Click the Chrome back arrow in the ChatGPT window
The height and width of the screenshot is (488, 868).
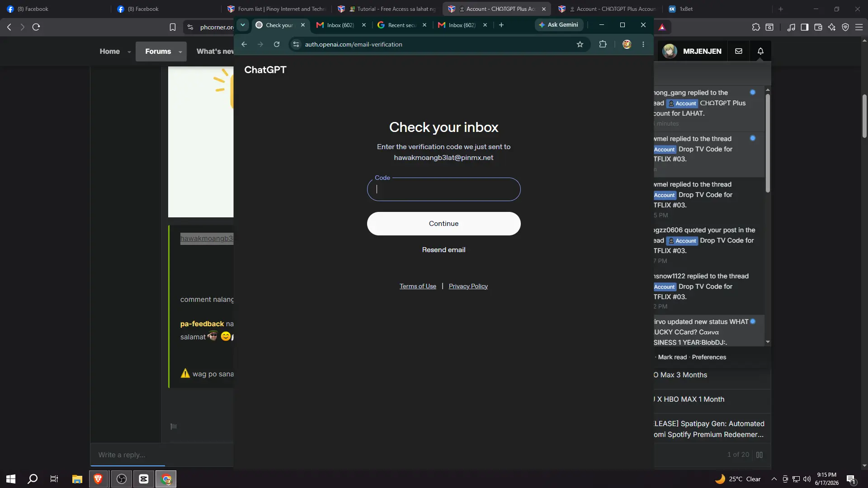tap(244, 44)
